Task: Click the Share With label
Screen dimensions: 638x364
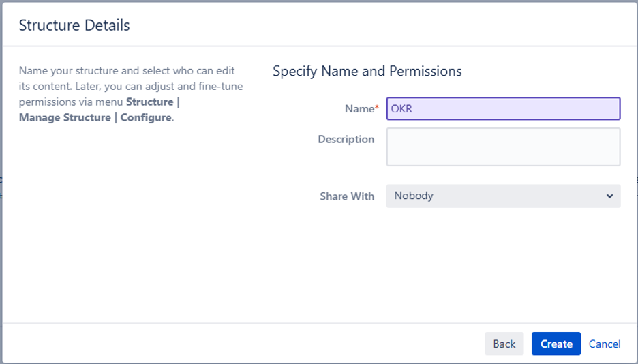Action: pos(347,196)
